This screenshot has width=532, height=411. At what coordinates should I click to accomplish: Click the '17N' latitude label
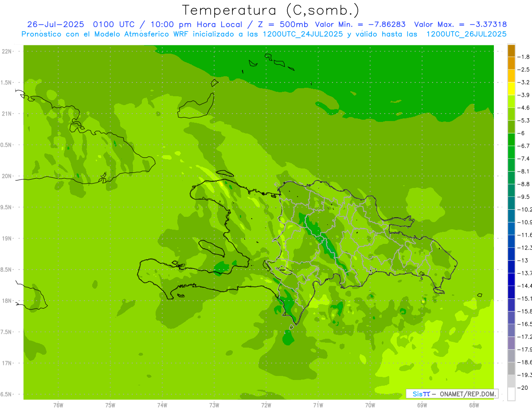pos(7,363)
